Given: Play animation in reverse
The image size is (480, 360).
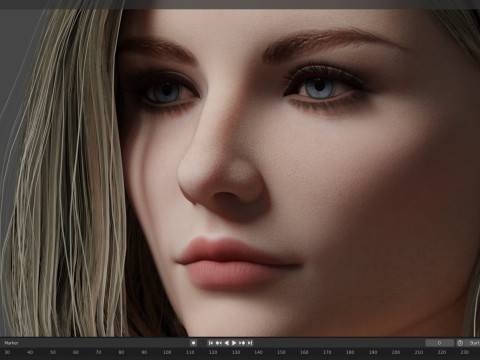Looking at the screenshot, I should 227,343.
